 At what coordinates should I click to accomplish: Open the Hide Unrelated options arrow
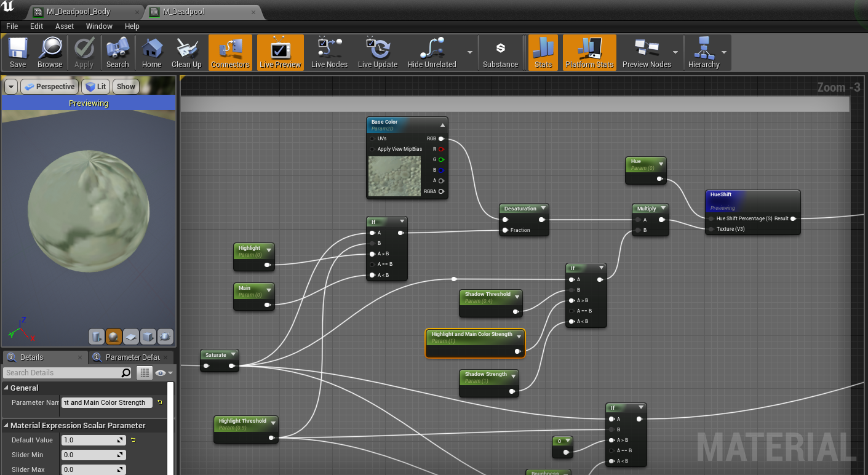pyautogui.click(x=470, y=52)
